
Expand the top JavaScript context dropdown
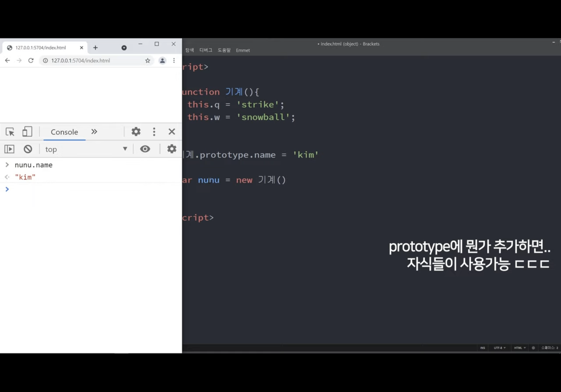(86, 149)
